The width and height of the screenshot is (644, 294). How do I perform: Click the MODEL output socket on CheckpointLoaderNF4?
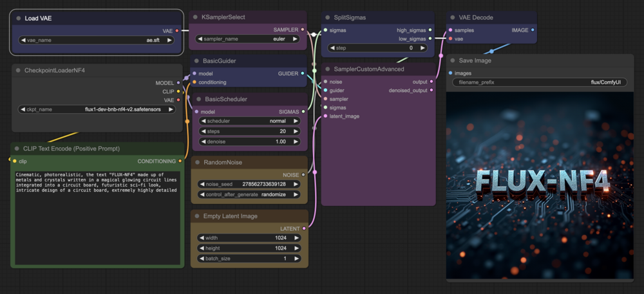pos(178,83)
